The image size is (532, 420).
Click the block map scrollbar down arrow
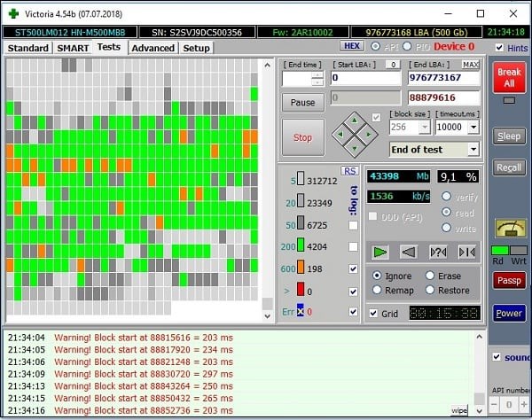[x=268, y=316]
